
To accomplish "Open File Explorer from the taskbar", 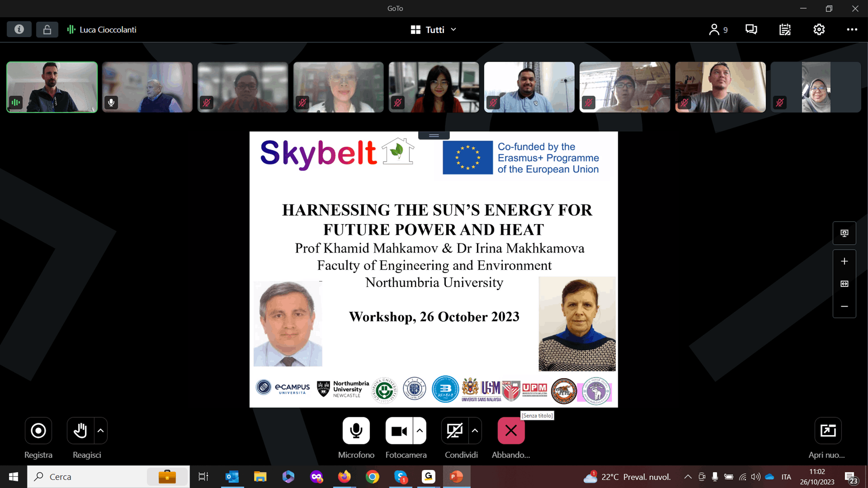I will (260, 477).
